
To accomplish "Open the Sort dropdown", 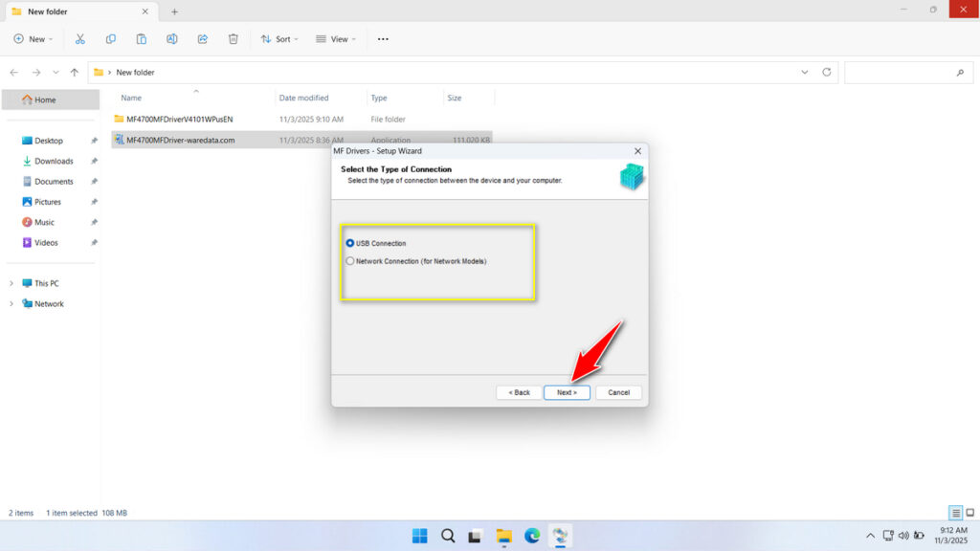I will point(279,38).
